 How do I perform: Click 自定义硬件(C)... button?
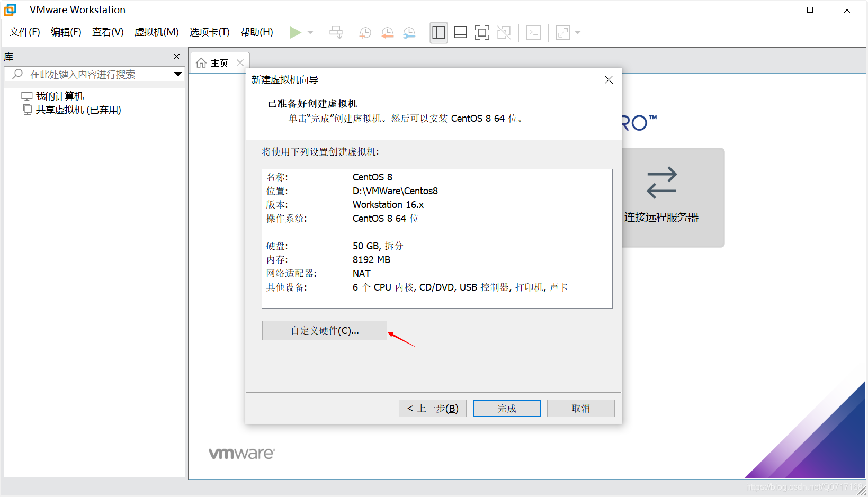325,331
